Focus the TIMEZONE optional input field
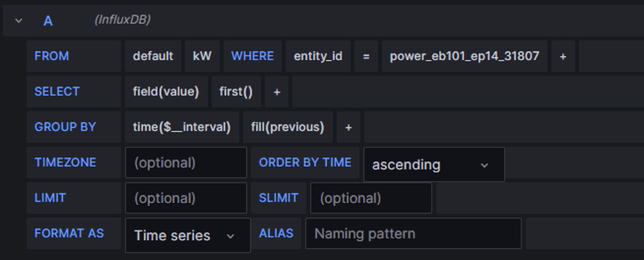Image resolution: width=644 pixels, height=260 pixels. (186, 163)
